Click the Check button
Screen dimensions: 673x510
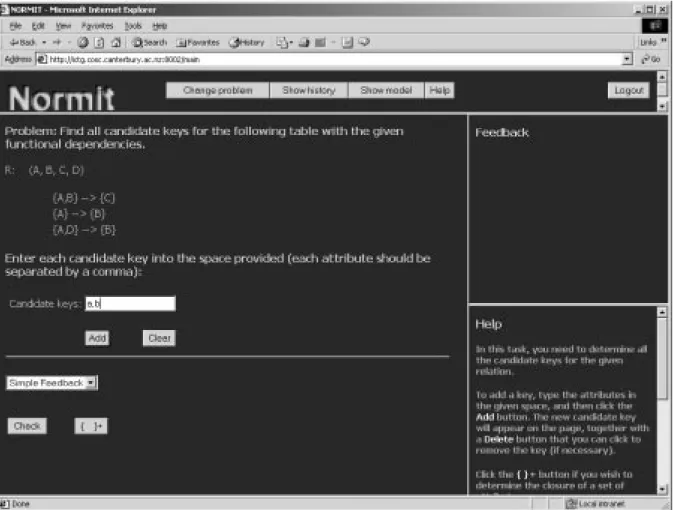27,426
